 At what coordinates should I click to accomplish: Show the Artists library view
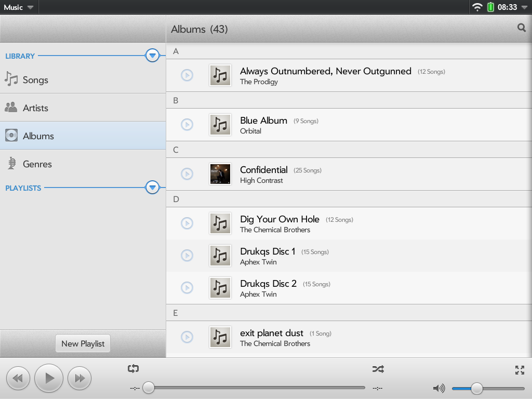83,108
